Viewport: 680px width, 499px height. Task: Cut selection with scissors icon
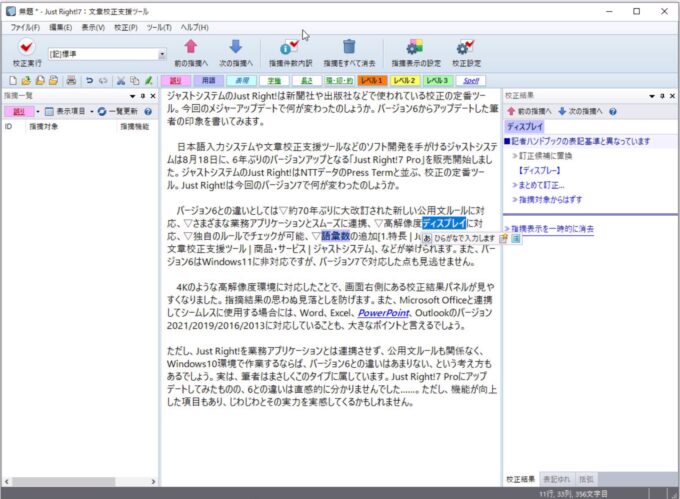(x=121, y=81)
